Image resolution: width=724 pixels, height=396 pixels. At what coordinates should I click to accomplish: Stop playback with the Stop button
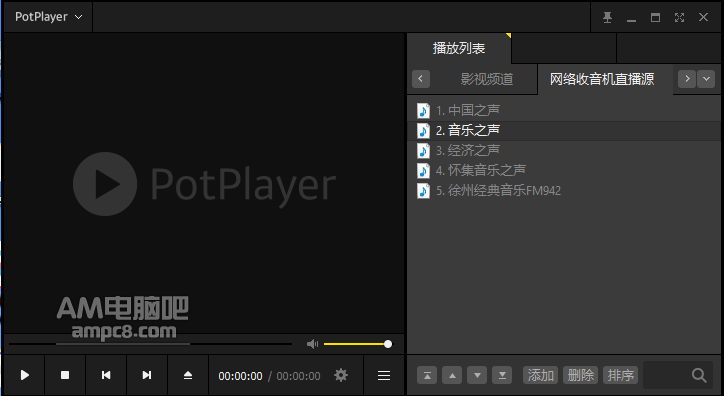(65, 375)
